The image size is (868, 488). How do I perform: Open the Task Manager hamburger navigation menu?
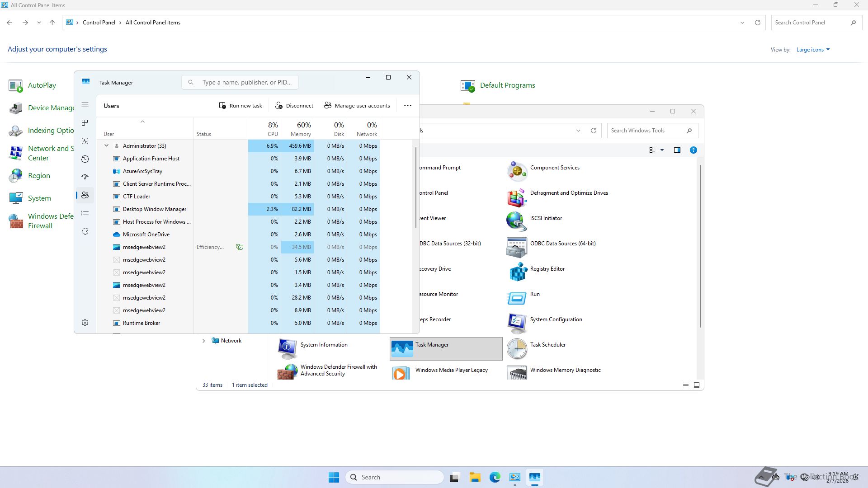(x=85, y=105)
